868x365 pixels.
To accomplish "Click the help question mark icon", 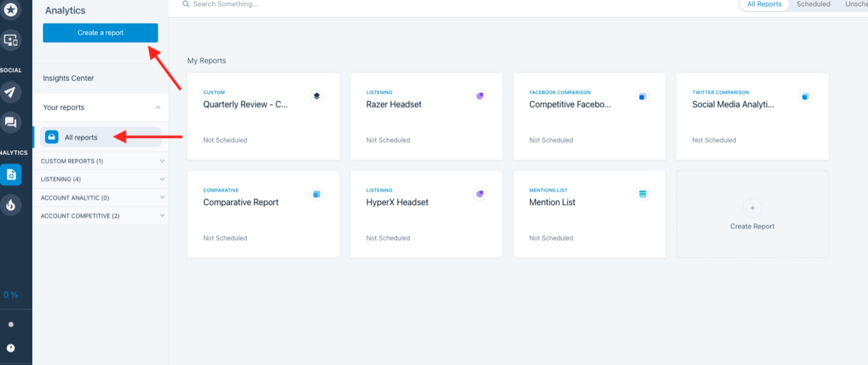I will pos(11,348).
